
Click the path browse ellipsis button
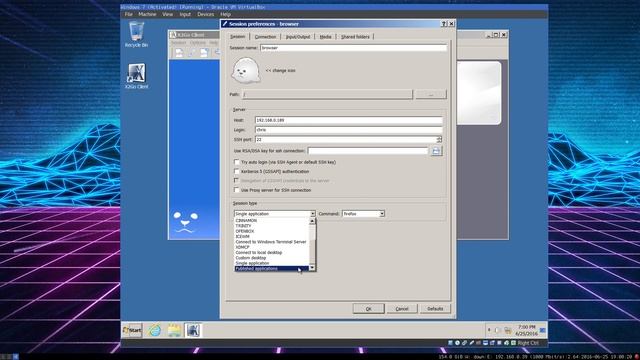431,94
